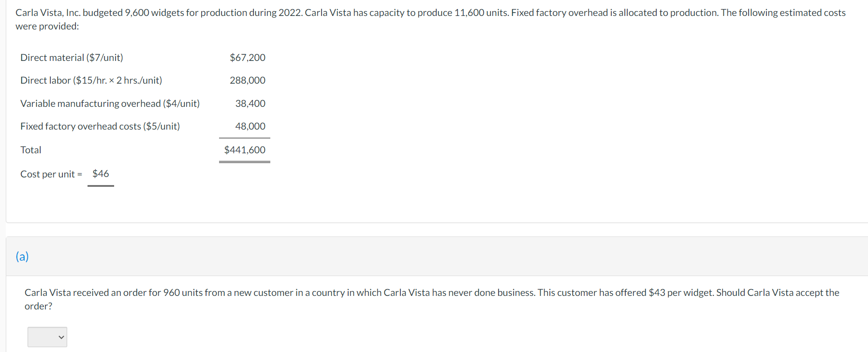Click the Total row label

[x=31, y=150]
